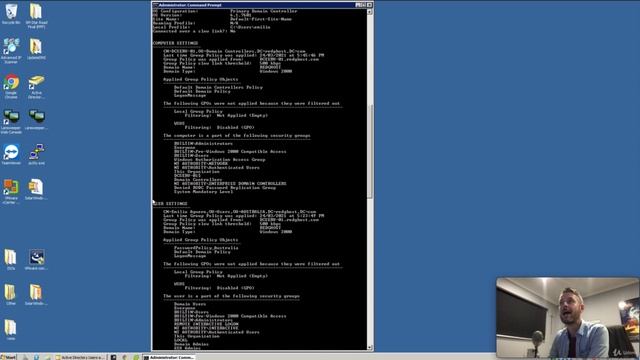Launch TeamViewer from the desktop
Image resolution: width=640 pixels, height=360 pixels.
click(11, 154)
